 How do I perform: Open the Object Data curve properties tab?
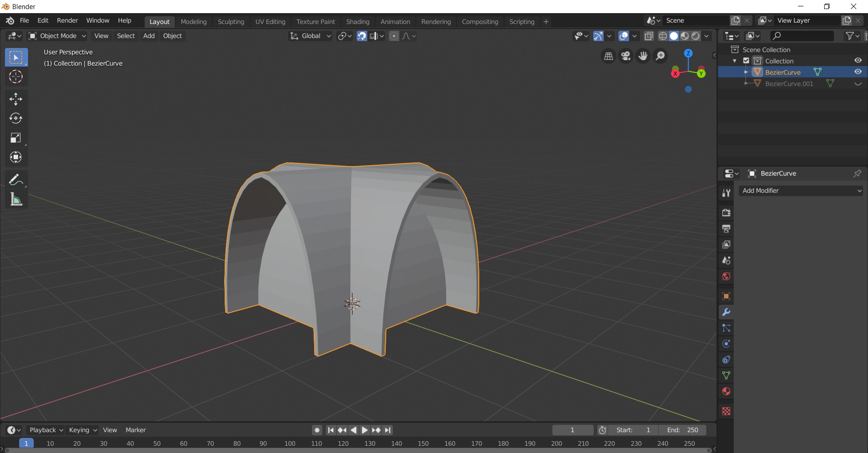(x=726, y=375)
